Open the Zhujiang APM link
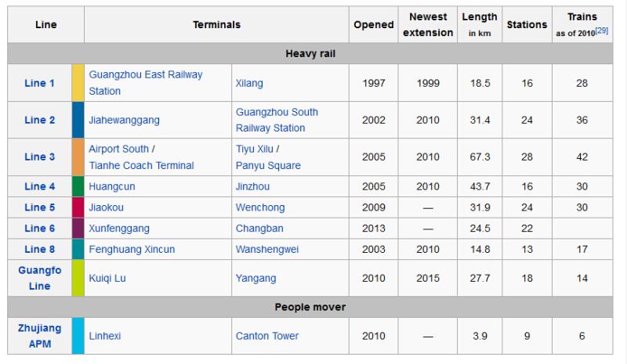The width and height of the screenshot is (627, 364). click(40, 336)
